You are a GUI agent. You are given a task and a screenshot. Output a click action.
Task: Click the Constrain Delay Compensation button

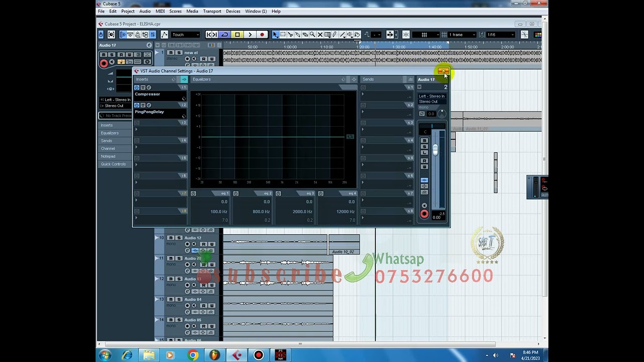pos(101,35)
